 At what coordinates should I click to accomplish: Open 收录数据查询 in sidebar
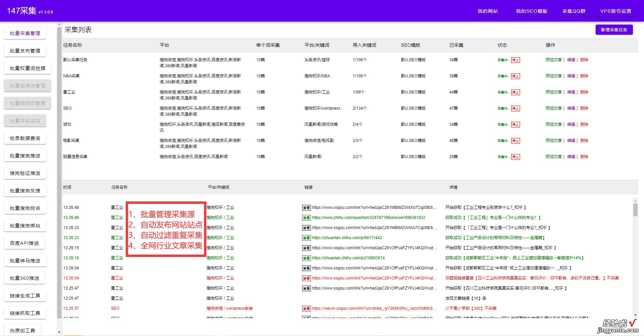click(25, 138)
